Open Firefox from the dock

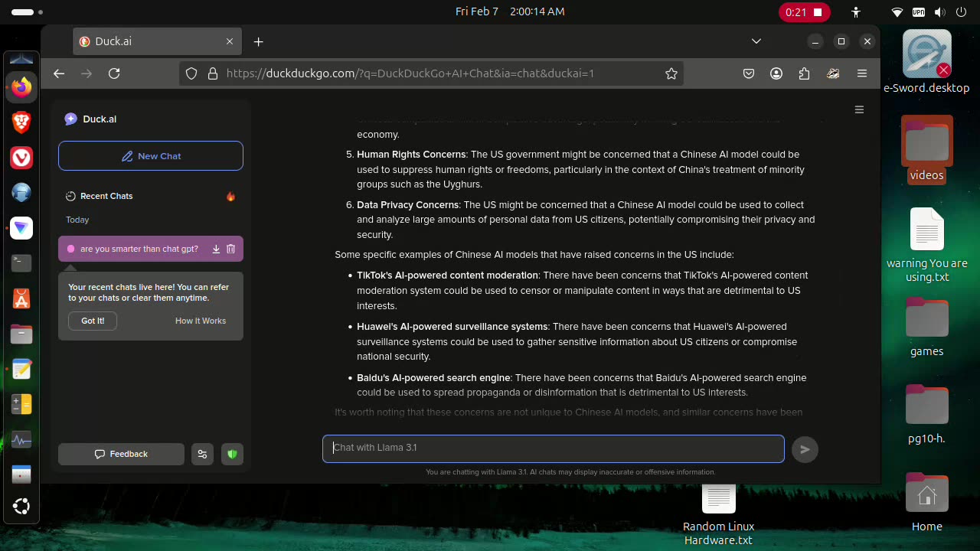click(x=21, y=87)
